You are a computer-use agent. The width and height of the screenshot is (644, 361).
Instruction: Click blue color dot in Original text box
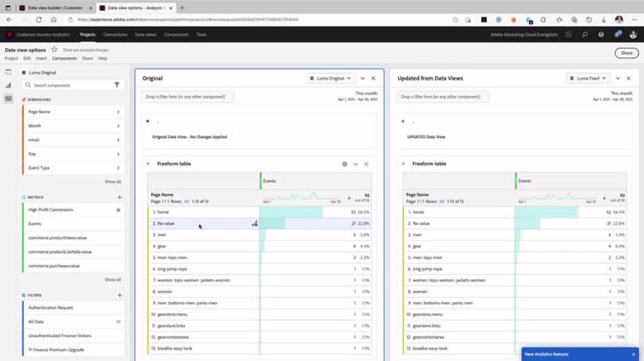pyautogui.click(x=148, y=121)
